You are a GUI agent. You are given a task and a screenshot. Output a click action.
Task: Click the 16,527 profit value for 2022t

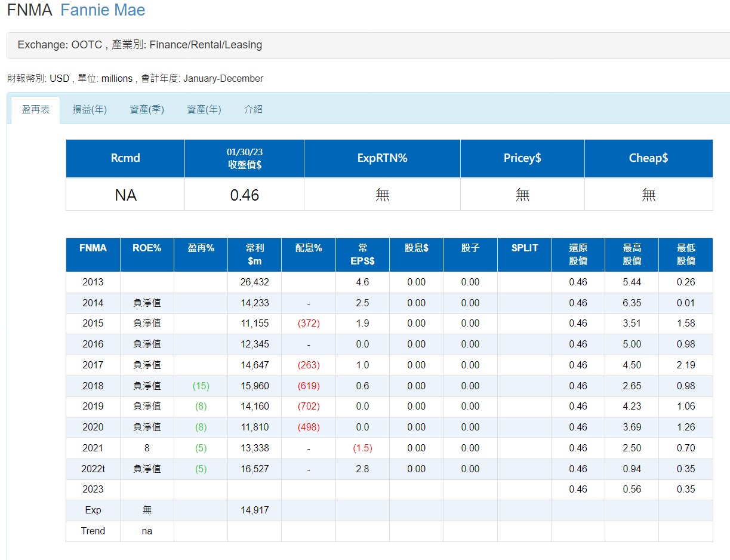click(255, 469)
